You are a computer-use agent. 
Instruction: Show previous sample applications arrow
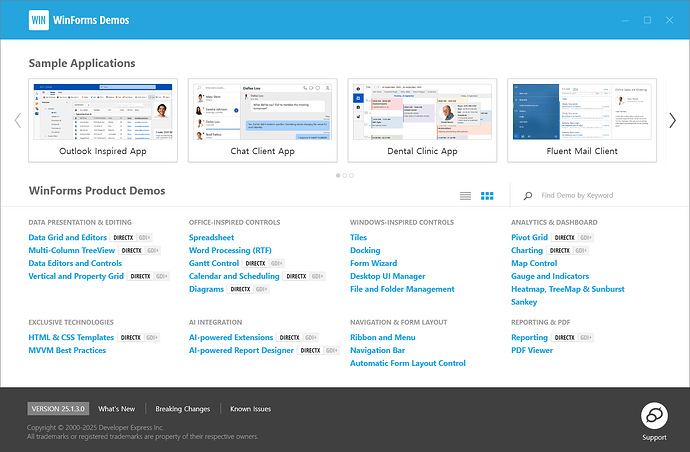pos(18,120)
